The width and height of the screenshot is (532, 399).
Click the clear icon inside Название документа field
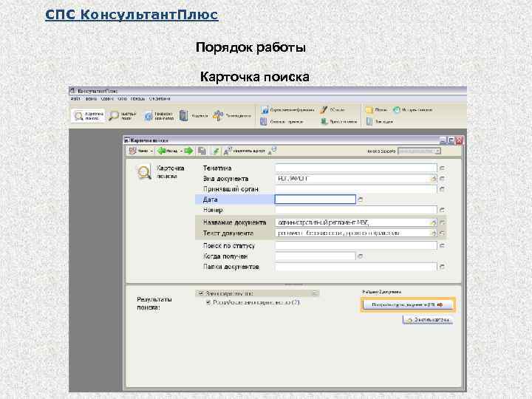coord(433,222)
